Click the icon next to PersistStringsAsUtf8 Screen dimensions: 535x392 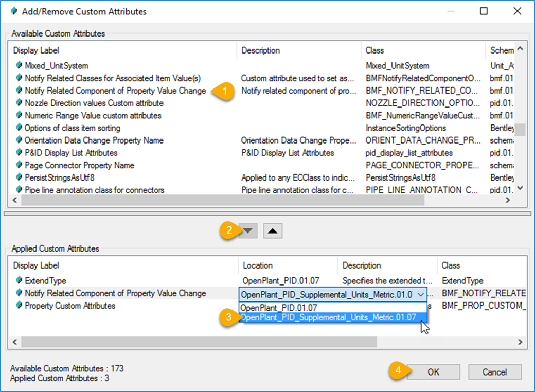[x=19, y=177]
